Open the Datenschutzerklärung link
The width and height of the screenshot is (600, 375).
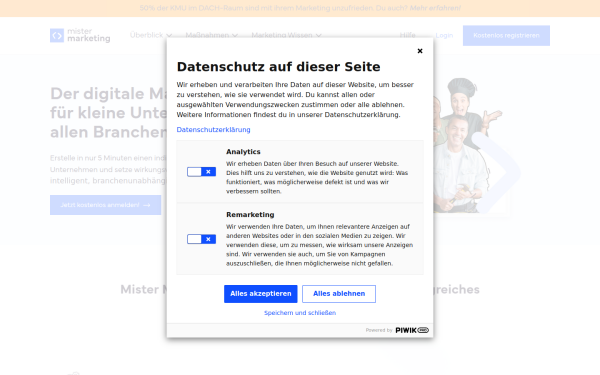214,130
